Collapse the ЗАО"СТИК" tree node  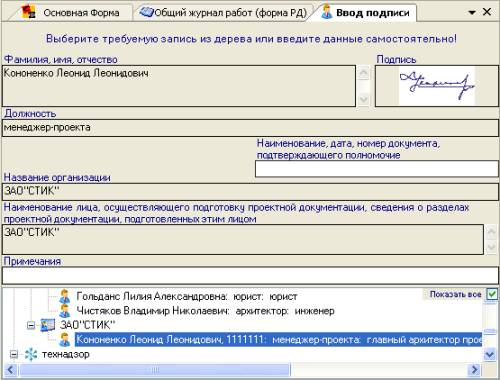(x=31, y=325)
